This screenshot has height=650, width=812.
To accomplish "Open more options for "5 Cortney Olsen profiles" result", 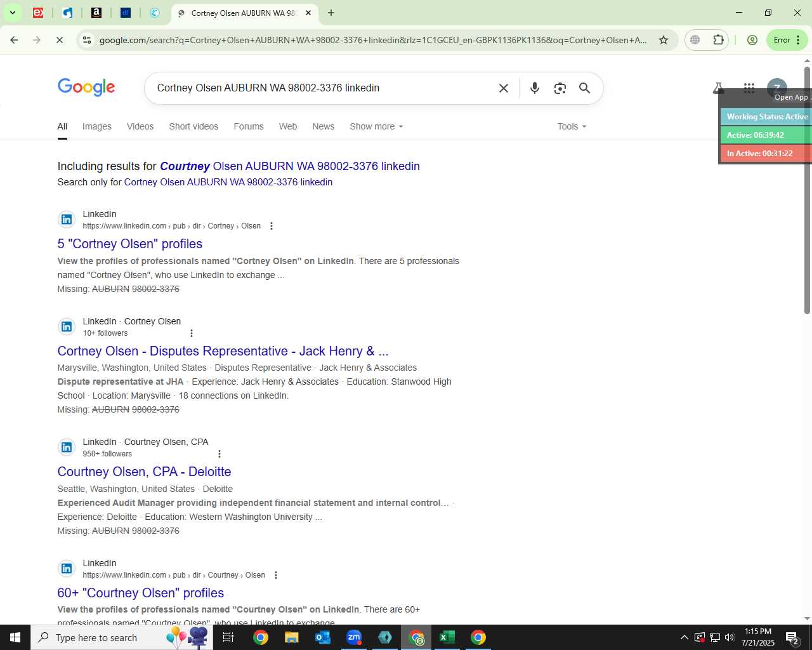I will click(272, 226).
